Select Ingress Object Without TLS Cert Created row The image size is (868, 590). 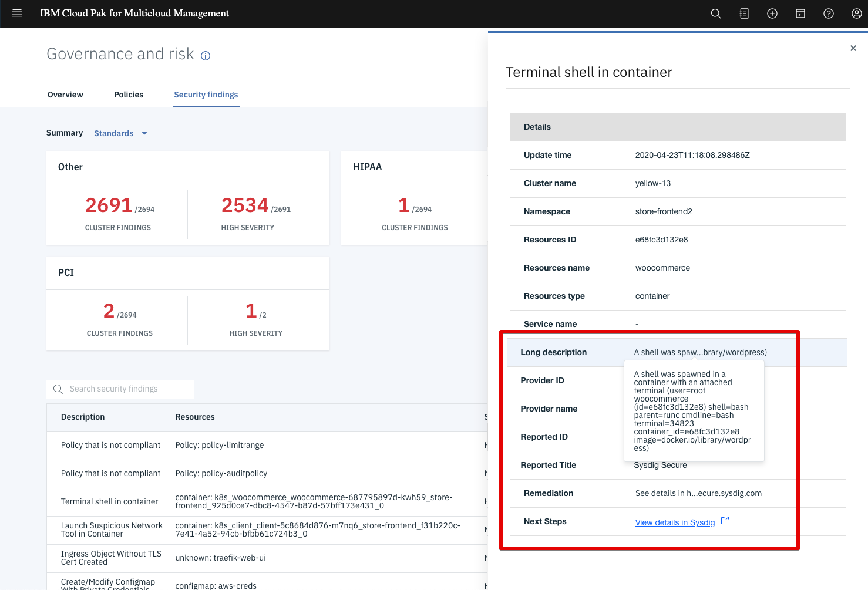(x=267, y=558)
